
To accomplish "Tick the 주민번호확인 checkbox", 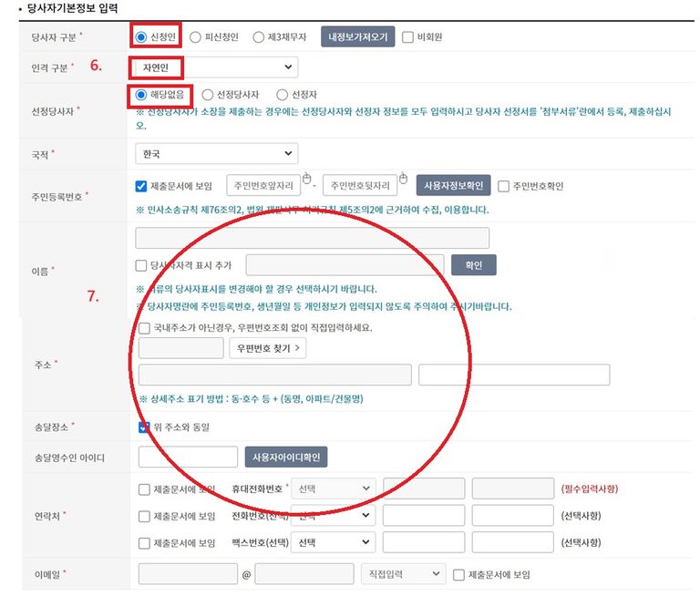I will coord(504,186).
